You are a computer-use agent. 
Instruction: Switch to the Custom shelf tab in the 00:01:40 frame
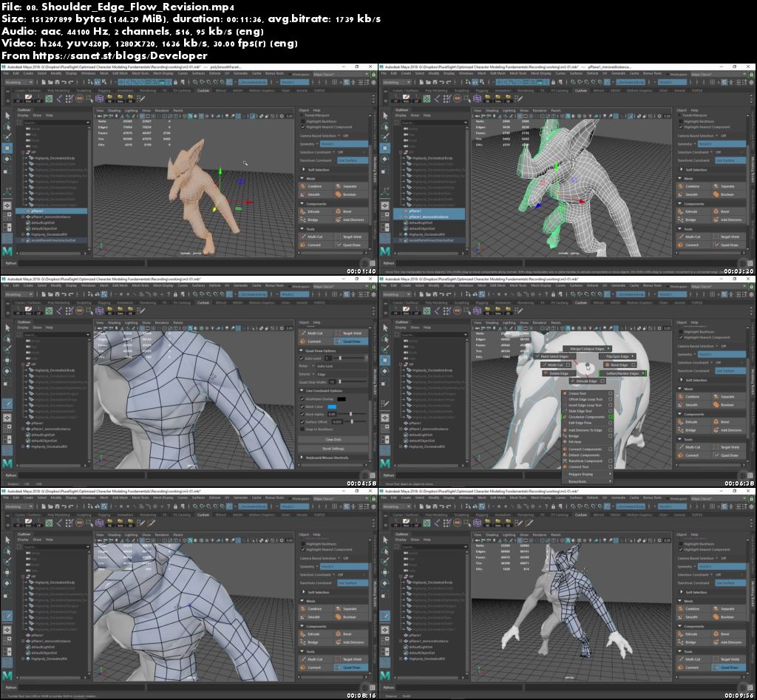click(203, 90)
